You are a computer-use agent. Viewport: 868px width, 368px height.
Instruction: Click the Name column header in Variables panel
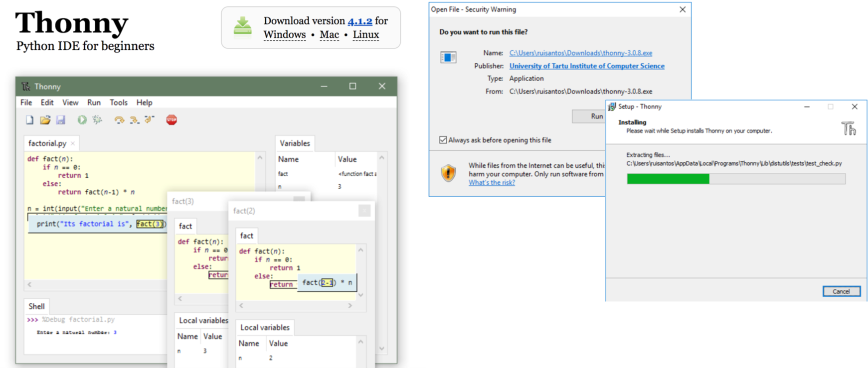click(288, 159)
